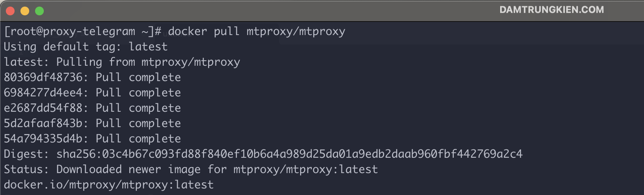644x195 pixels.
Task: Click mtproxy/mtproxy:latest in the Status line
Action: [x=306, y=169]
